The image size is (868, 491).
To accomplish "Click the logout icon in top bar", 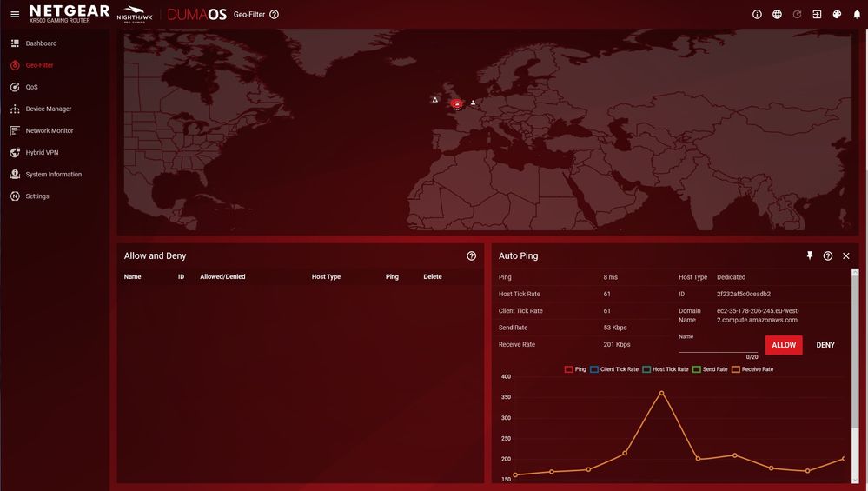I will point(817,14).
